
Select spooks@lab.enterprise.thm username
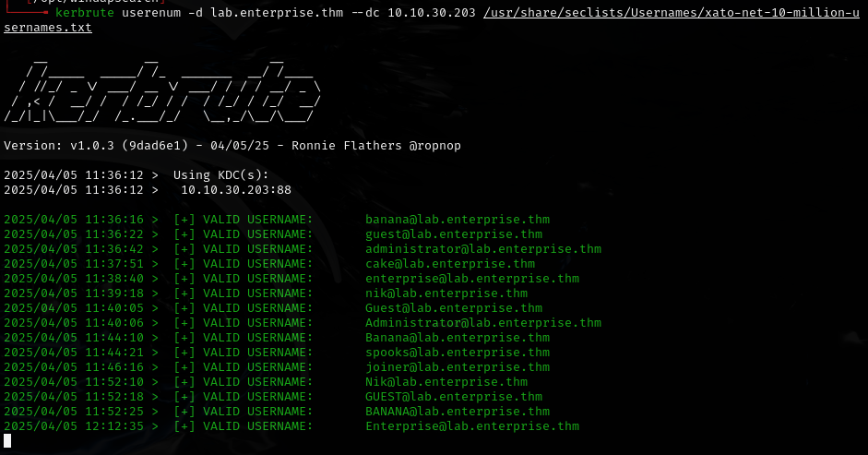458,353
